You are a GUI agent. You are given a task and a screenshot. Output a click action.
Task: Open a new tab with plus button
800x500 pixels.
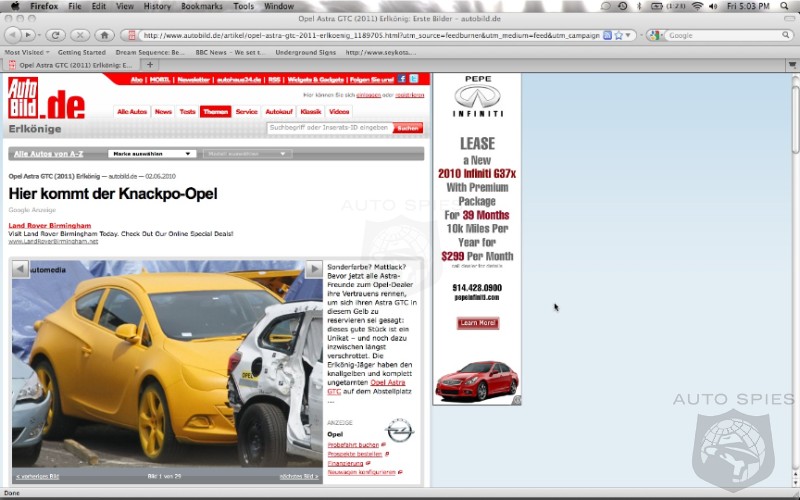150,65
